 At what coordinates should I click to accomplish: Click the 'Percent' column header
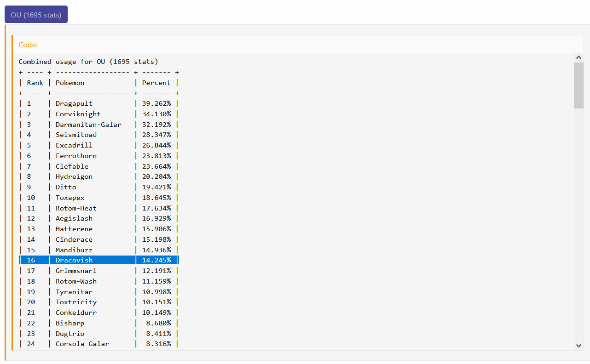pyautogui.click(x=156, y=83)
